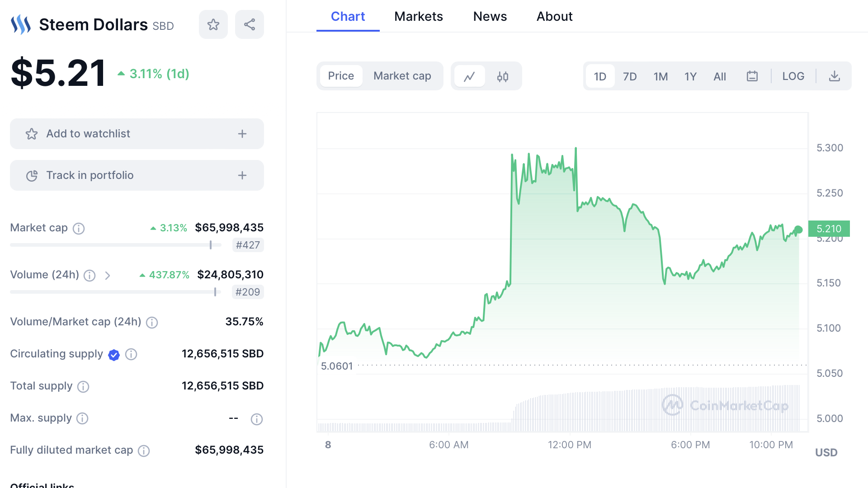Click info icon next to Total supply
The width and height of the screenshot is (868, 488).
[x=83, y=386]
